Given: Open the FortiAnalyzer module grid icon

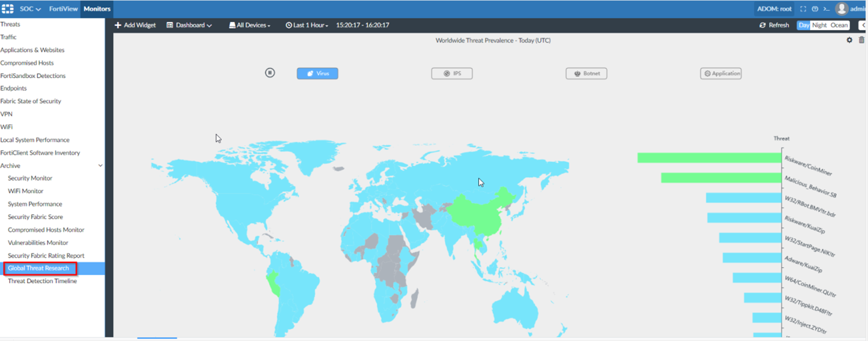Looking at the screenshot, I should point(8,9).
